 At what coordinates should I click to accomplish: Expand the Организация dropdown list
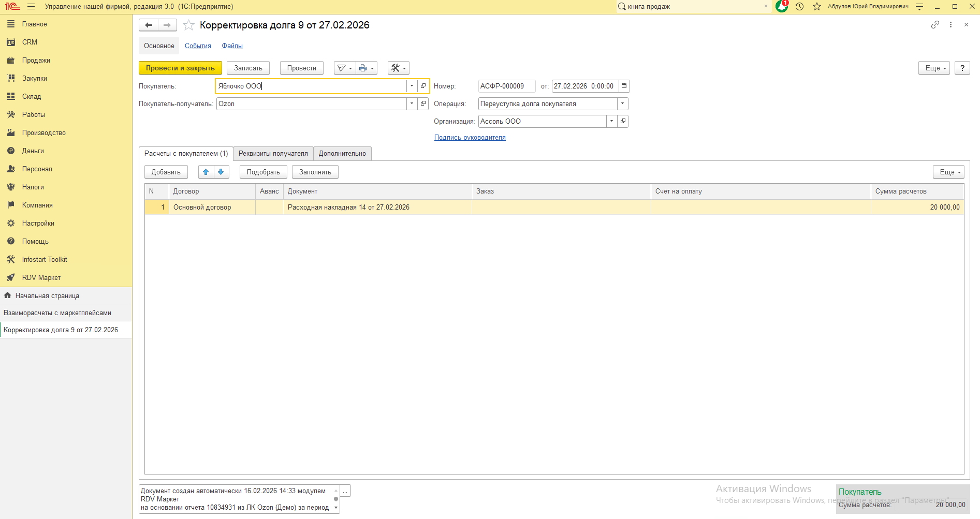point(611,121)
